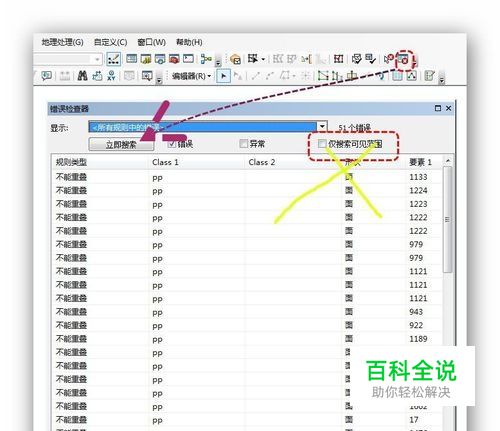Select the error row with feature 17
500x431 pixels.
tap(247, 420)
